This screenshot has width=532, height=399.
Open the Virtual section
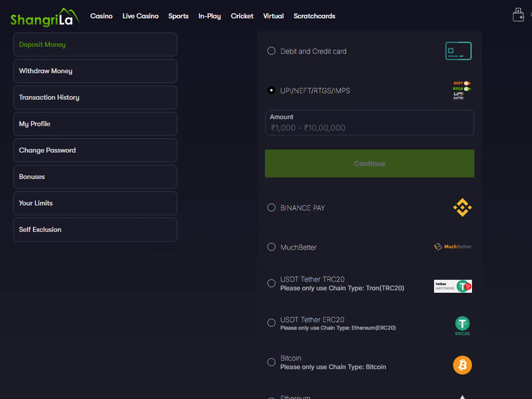[273, 16]
